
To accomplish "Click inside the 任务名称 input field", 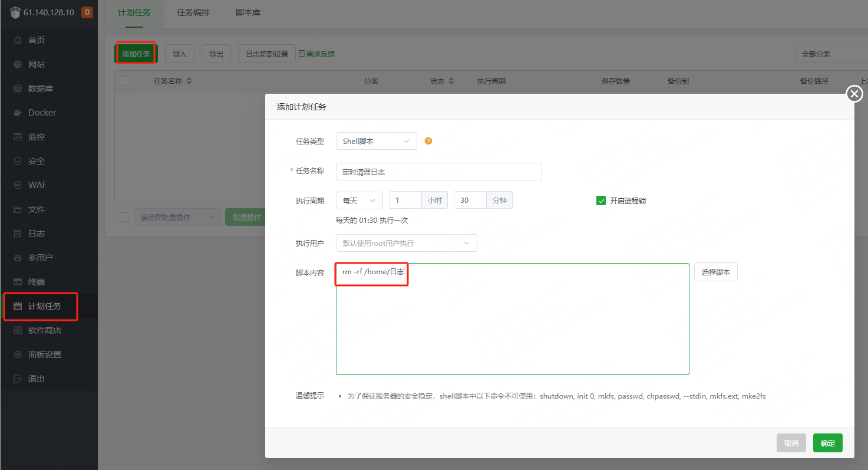I will pos(438,172).
